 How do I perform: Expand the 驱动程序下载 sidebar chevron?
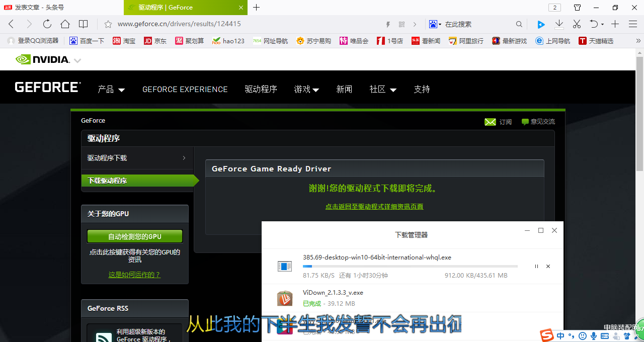pyautogui.click(x=184, y=158)
